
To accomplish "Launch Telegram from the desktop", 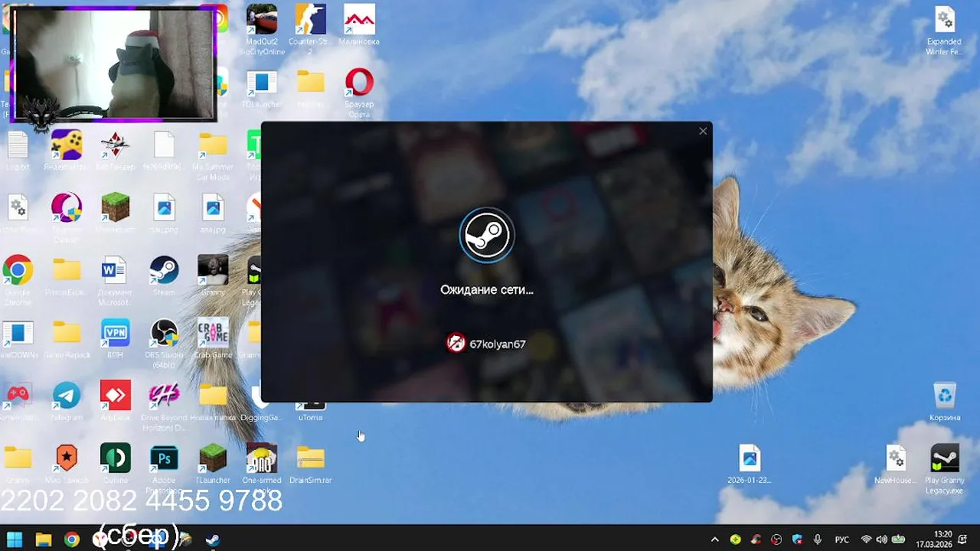I will coord(67,401).
